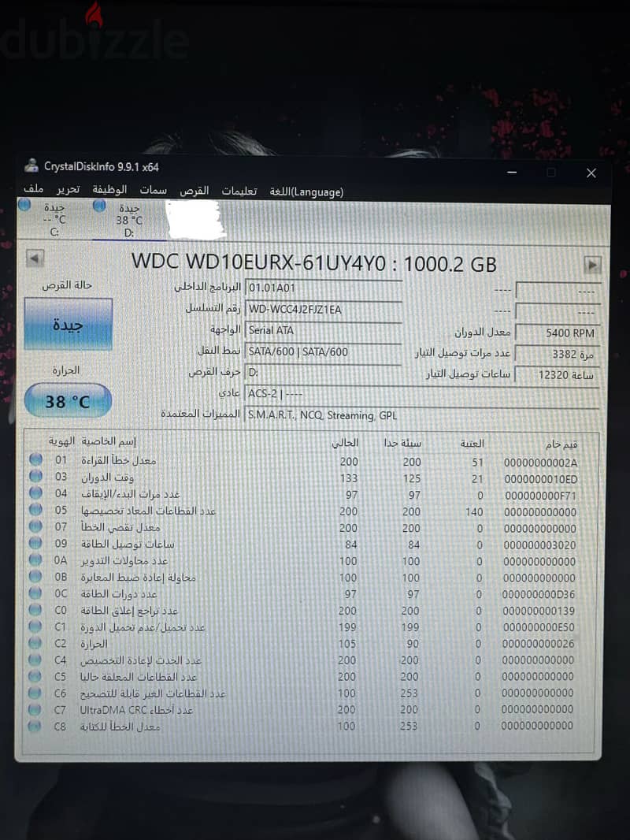Click the 5400 RPM rotation rate value
This screenshot has width=630, height=840.
558,333
